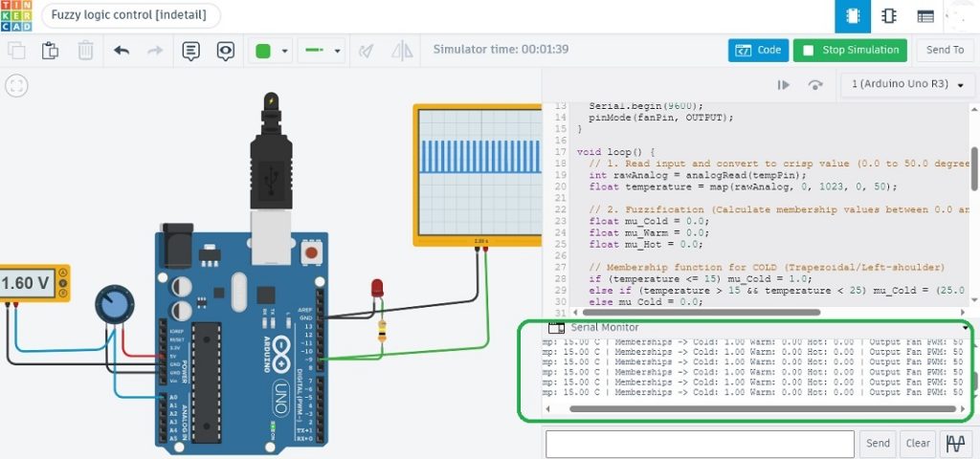The width and height of the screenshot is (980, 459).
Task: Redo the last action
Action: coord(155,51)
